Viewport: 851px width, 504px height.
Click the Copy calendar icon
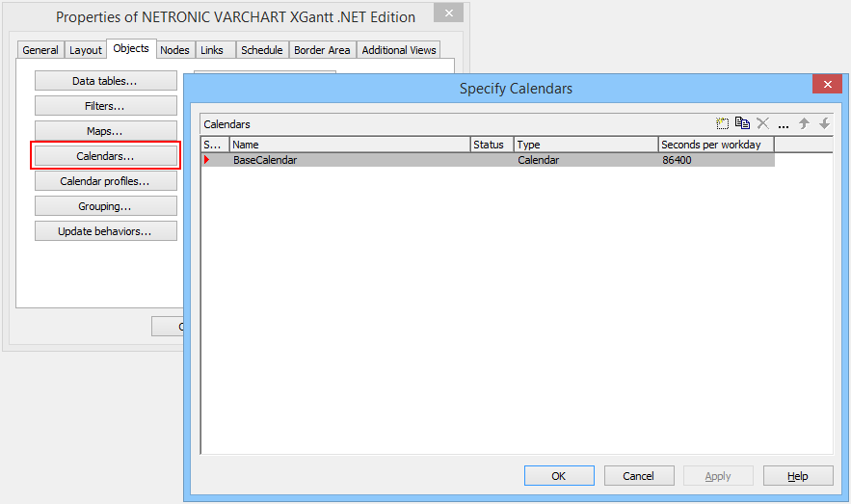742,123
